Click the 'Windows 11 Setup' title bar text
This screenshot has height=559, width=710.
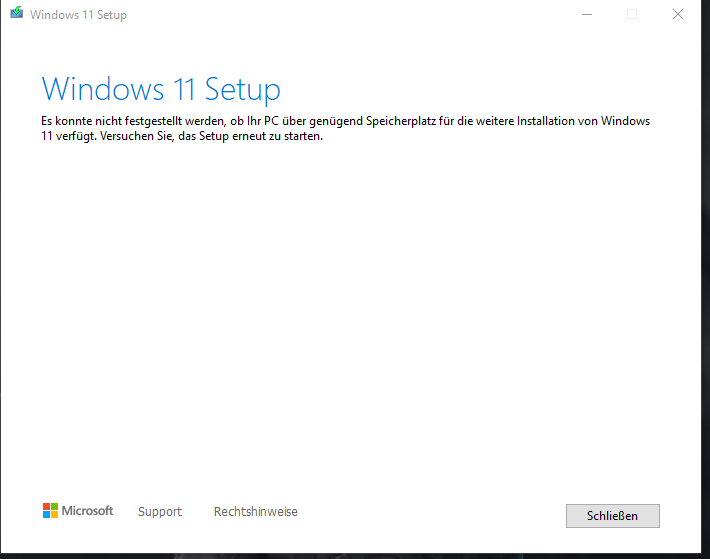78,15
